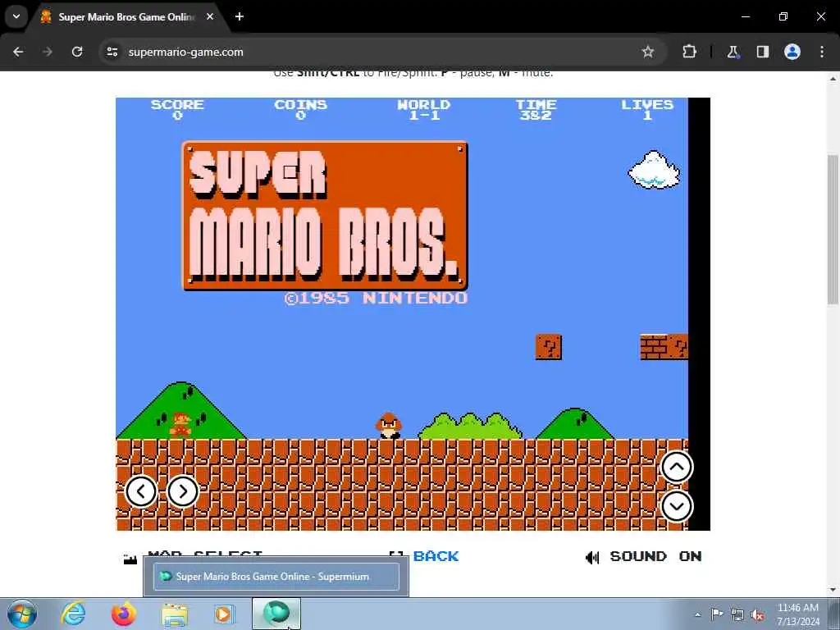
Task: Open the Chrome Labs flask icon
Action: coord(733,52)
